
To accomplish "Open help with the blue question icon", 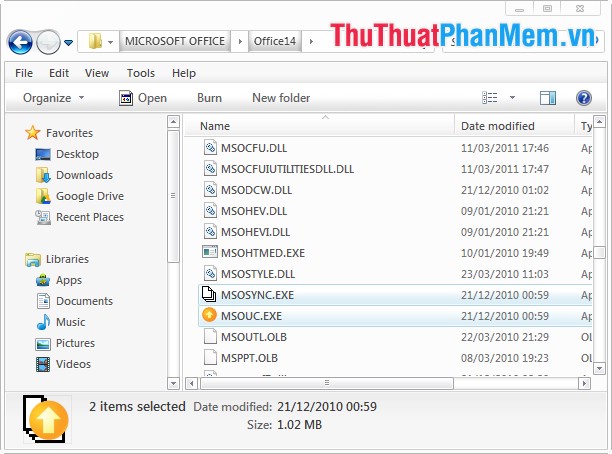I will point(584,98).
